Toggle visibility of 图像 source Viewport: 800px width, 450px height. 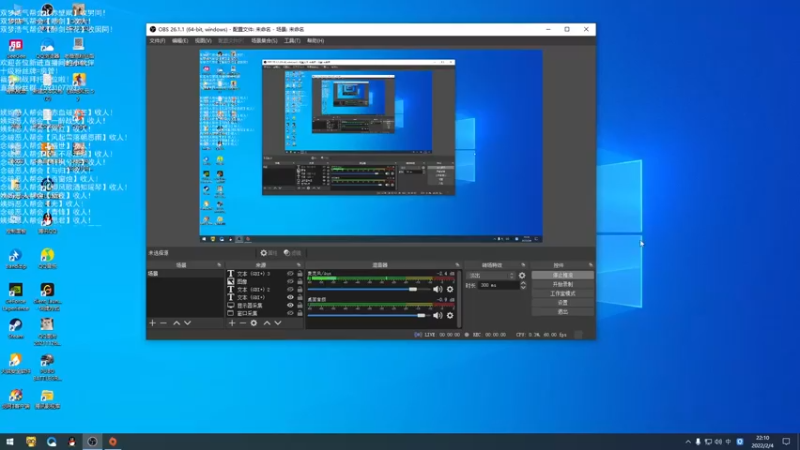tap(290, 282)
